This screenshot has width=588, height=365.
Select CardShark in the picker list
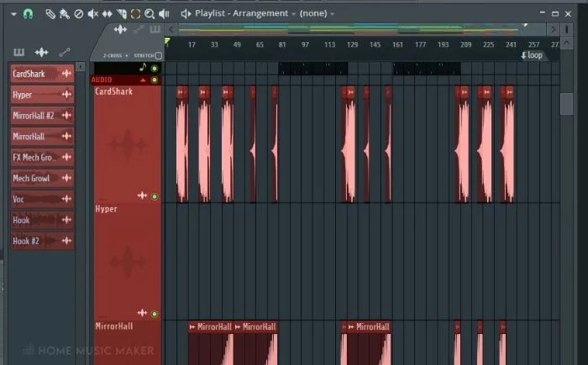[x=42, y=74]
